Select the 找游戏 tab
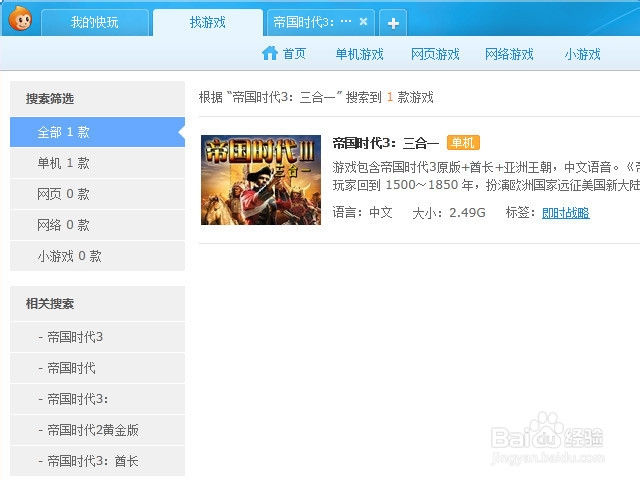Image resolution: width=640 pixels, height=480 pixels. pos(208,22)
